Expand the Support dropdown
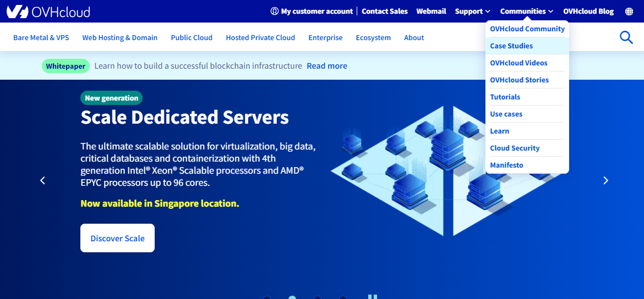Image resolution: width=644 pixels, height=299 pixels. coord(472,12)
